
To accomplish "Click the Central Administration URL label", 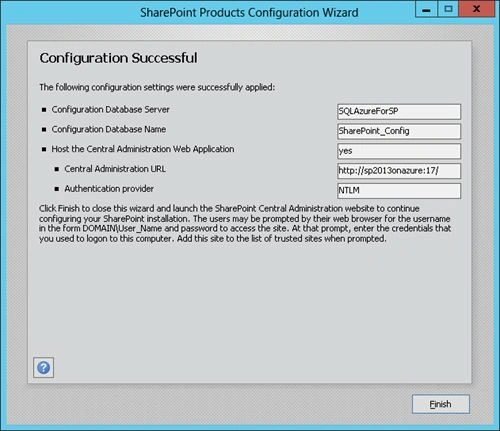I will [115, 169].
